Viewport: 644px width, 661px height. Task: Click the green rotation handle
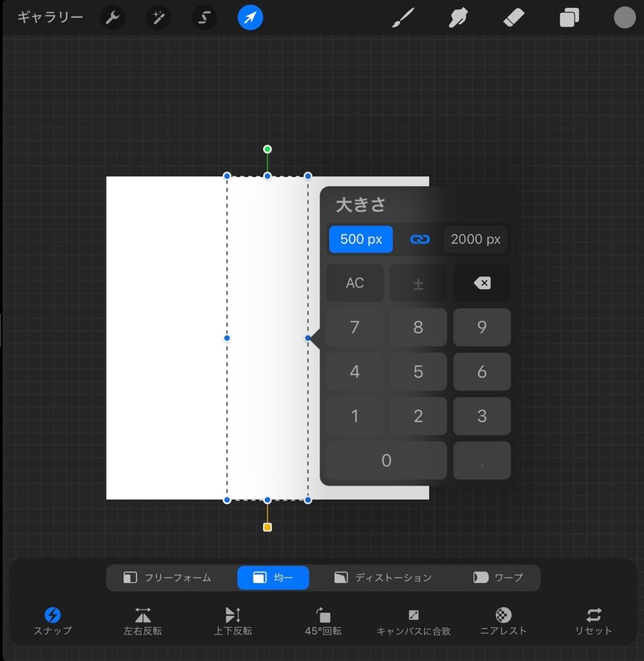(267, 149)
